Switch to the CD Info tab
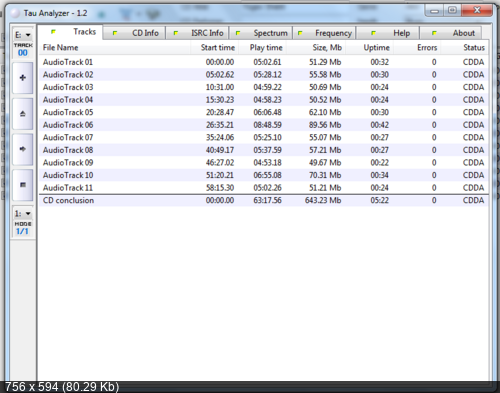Image resolution: width=500 pixels, height=393 pixels. point(134,33)
